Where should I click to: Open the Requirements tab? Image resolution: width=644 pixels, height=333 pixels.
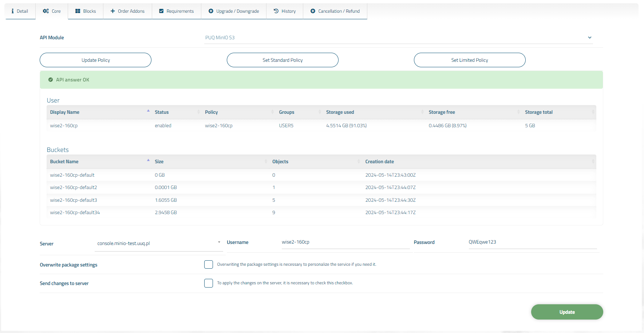pyautogui.click(x=177, y=11)
